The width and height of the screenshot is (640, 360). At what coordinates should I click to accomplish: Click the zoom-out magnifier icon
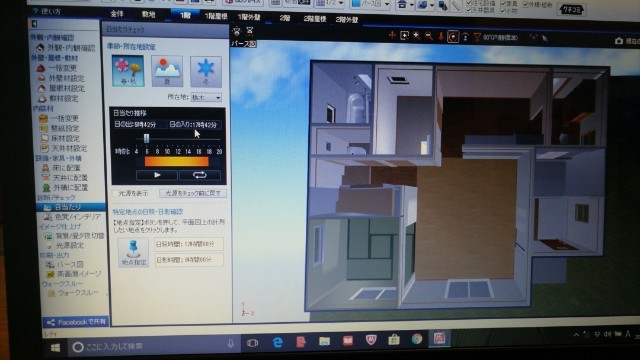[429, 36]
